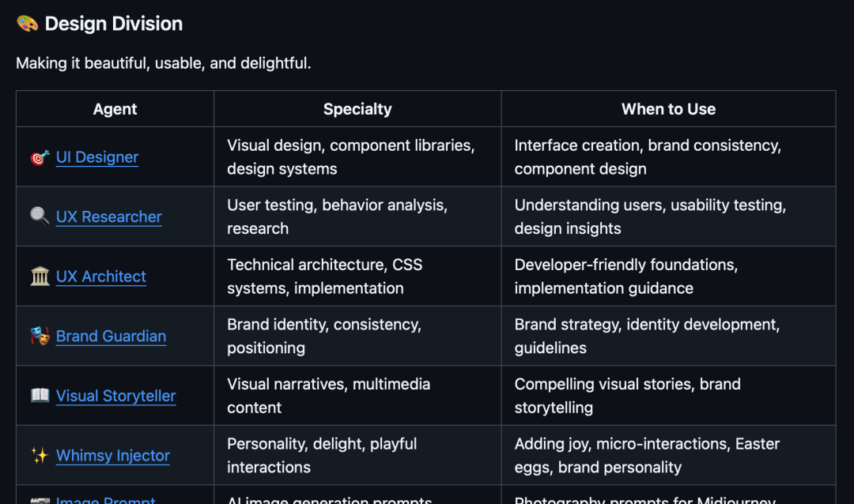Open the Whimsy Injector link
Image resolution: width=854 pixels, height=504 pixels.
pos(113,456)
